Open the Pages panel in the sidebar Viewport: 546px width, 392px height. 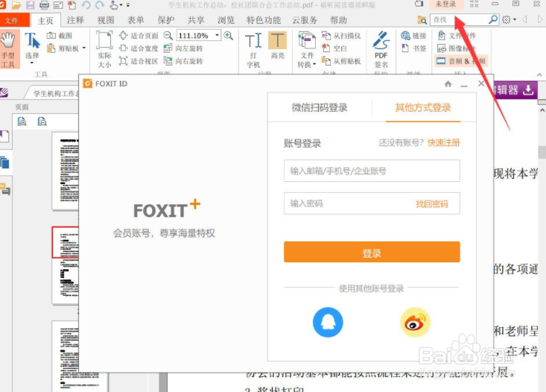4,162
